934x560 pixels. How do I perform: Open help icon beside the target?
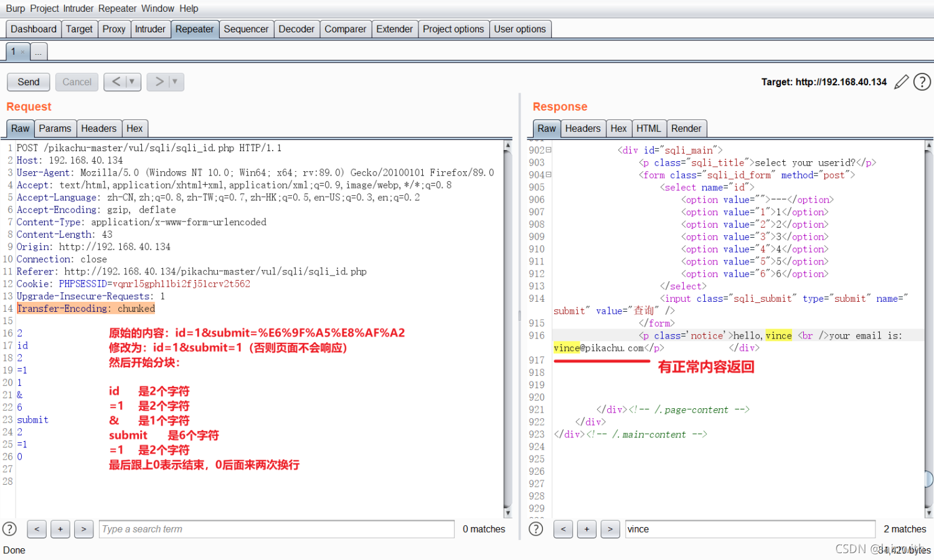[x=922, y=82]
